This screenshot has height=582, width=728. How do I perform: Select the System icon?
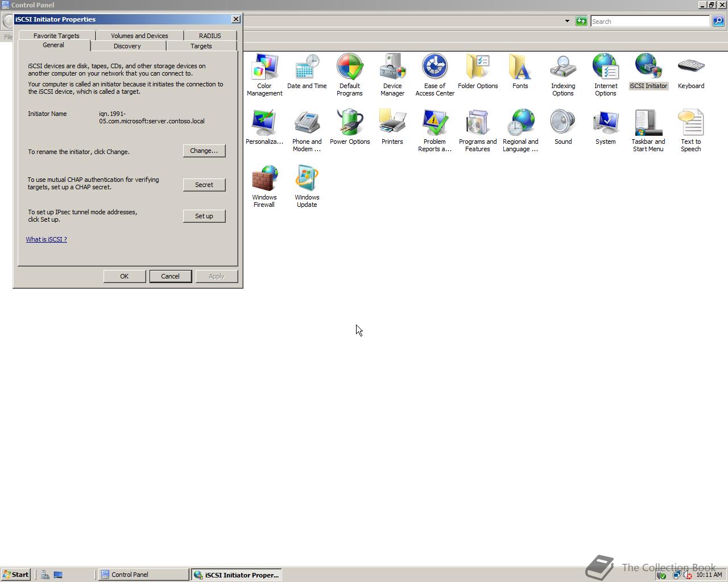(x=606, y=127)
